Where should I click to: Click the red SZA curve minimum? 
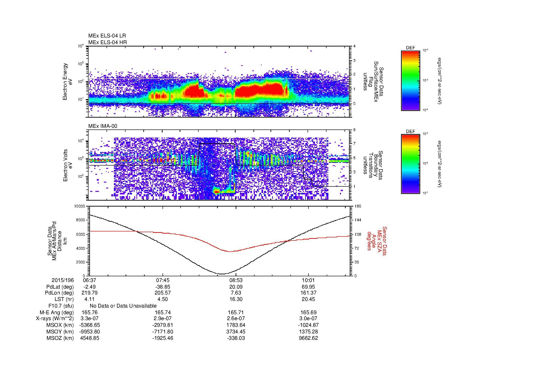pos(230,251)
